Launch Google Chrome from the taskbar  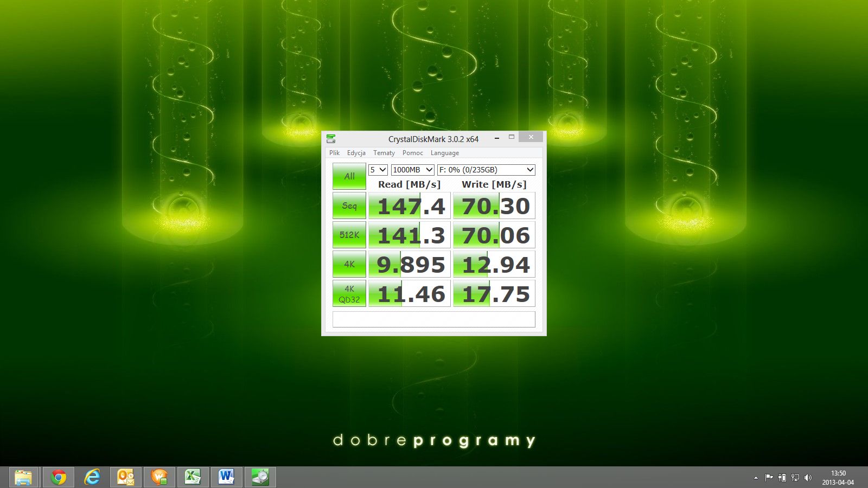coord(59,477)
